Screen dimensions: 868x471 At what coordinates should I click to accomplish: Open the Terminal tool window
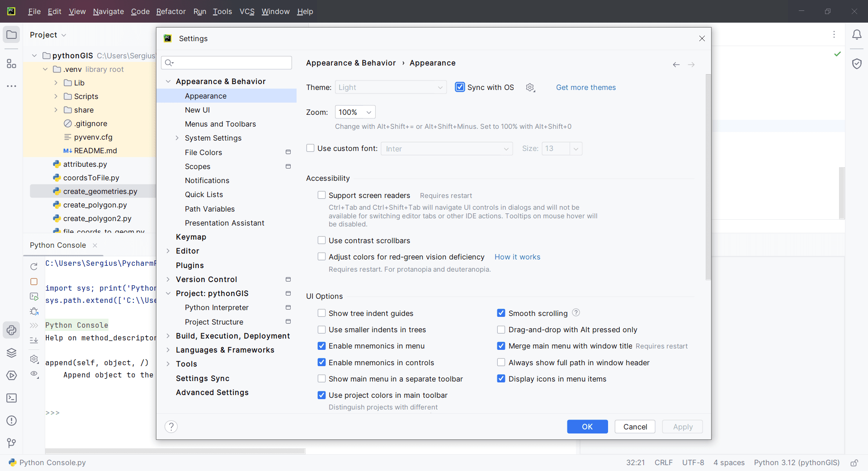point(11,398)
